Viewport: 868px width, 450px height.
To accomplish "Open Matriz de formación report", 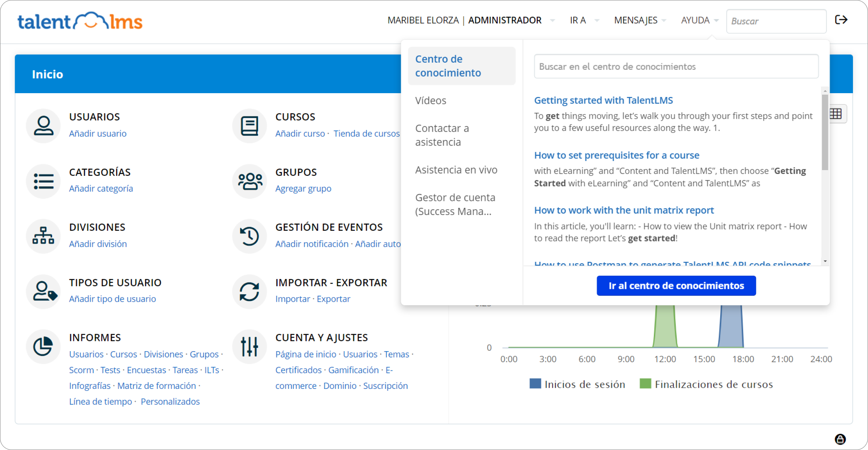I will 156,385.
